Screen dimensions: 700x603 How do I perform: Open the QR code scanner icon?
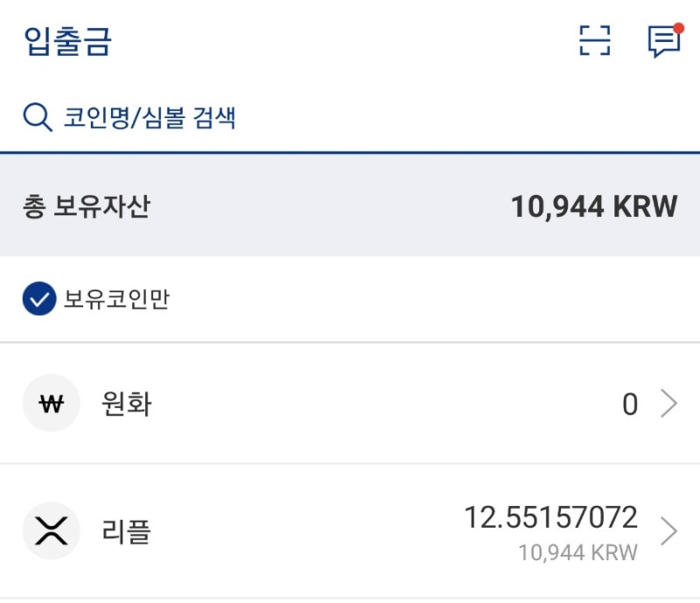pyautogui.click(x=594, y=40)
